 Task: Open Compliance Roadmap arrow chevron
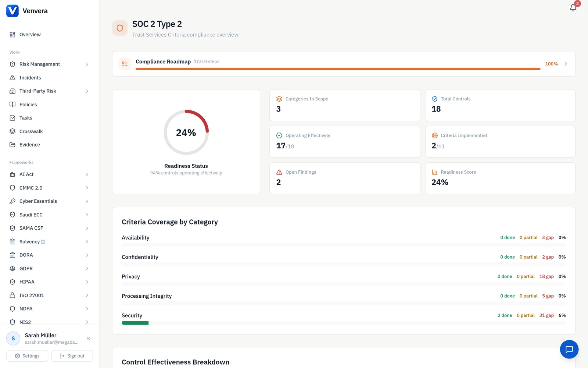(x=566, y=64)
